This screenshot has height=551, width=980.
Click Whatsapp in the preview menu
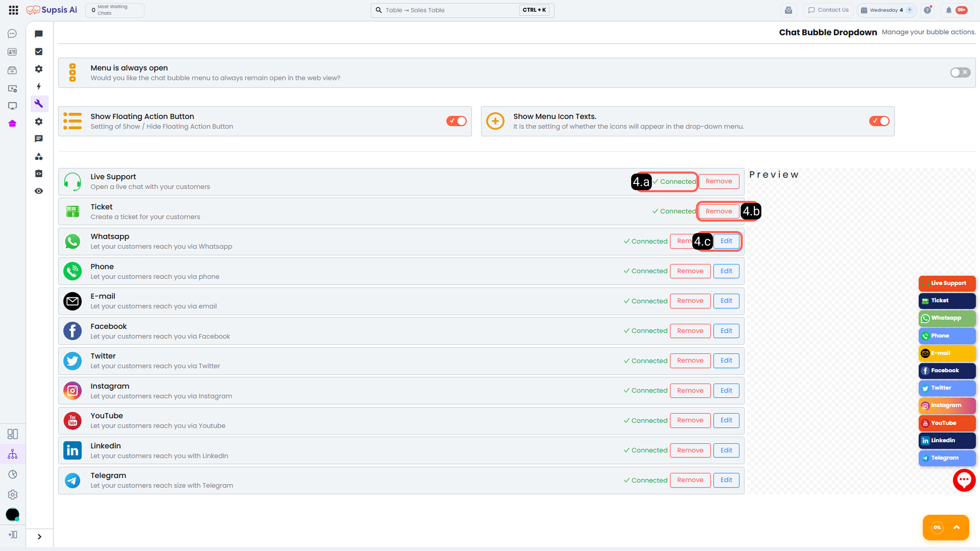[x=947, y=318]
